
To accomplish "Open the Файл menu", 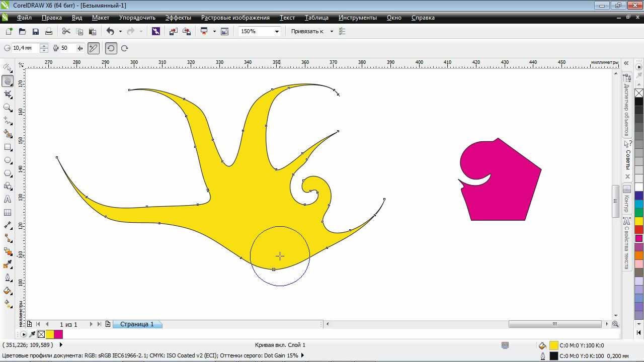I will [24, 18].
